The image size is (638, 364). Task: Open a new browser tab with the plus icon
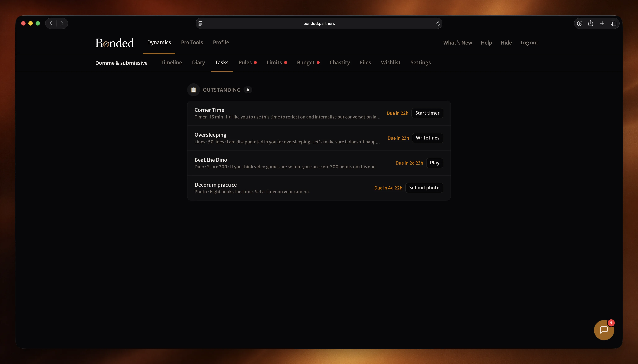pos(602,23)
